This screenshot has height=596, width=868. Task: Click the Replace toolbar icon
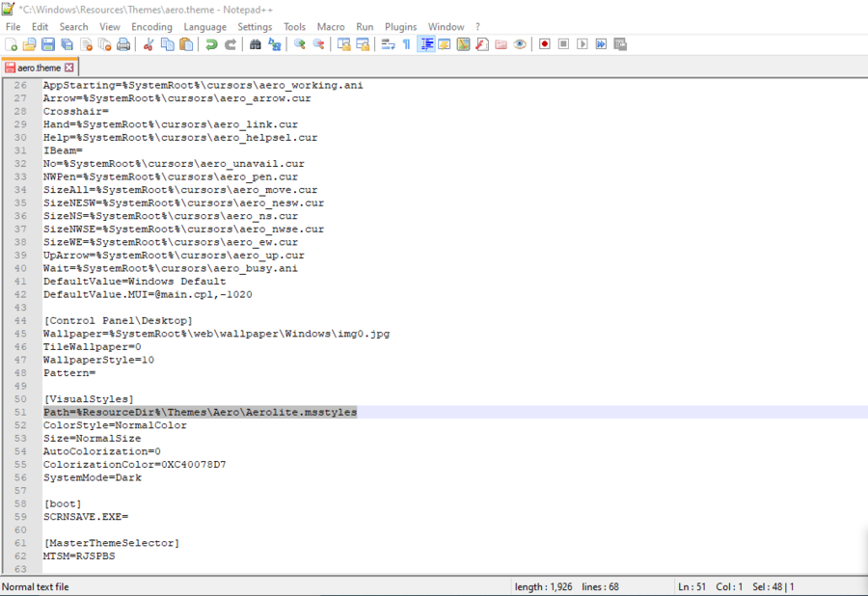pos(275,44)
